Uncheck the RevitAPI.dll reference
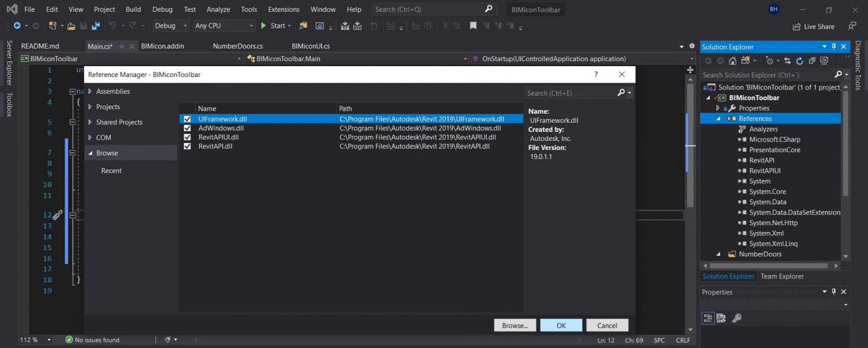868x348 pixels. (187, 146)
